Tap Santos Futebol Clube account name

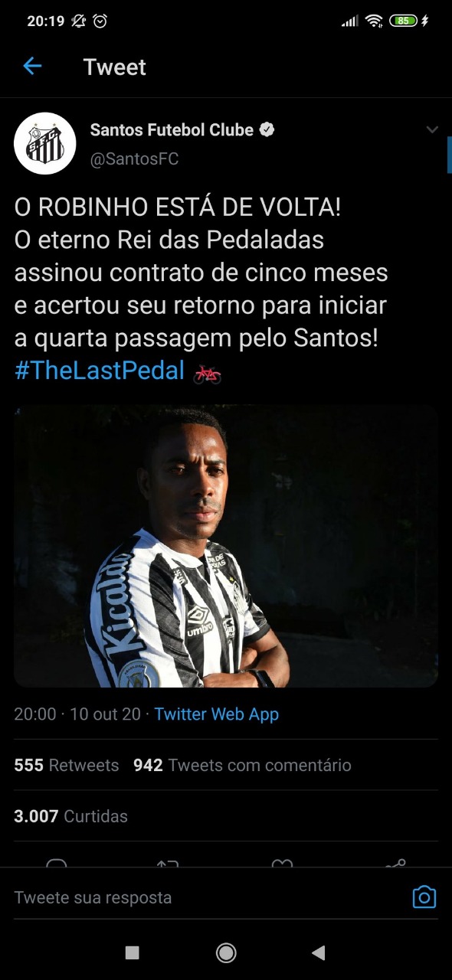point(172,130)
